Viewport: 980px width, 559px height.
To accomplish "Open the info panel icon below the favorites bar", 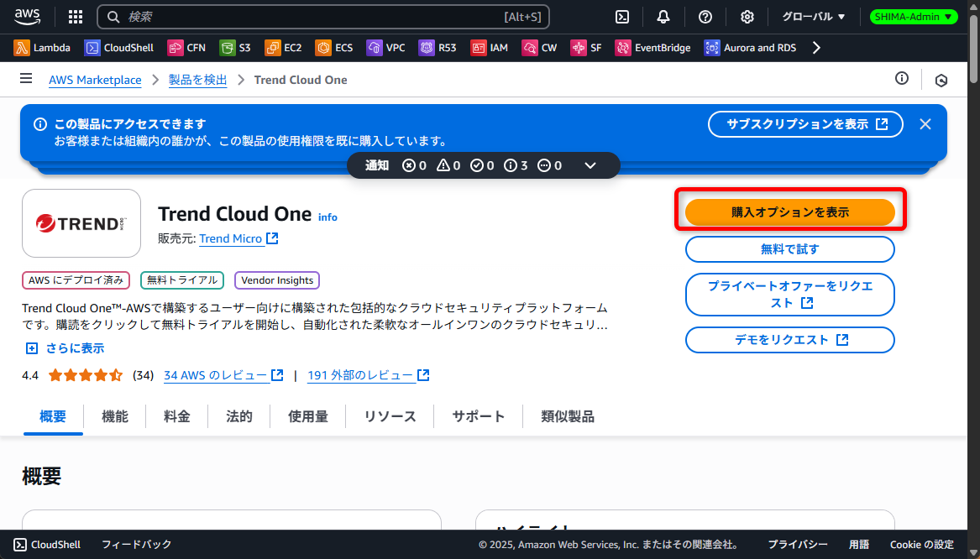I will pos(901,79).
